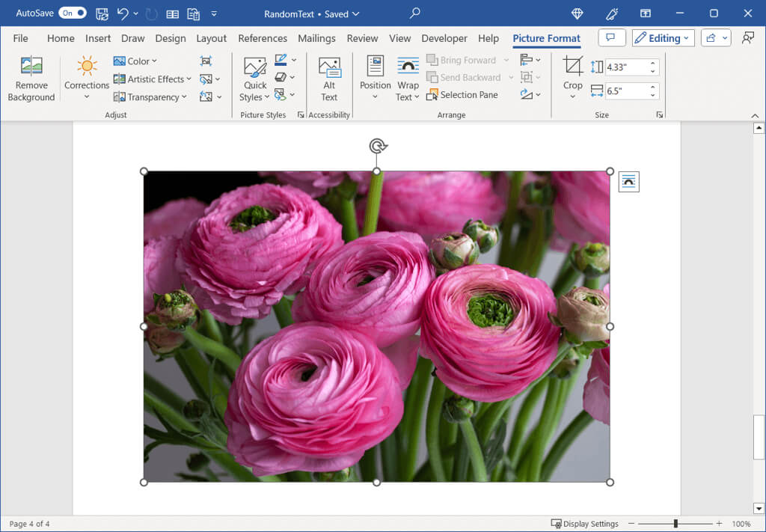
Task: Open the Selection Pane
Action: click(x=462, y=95)
